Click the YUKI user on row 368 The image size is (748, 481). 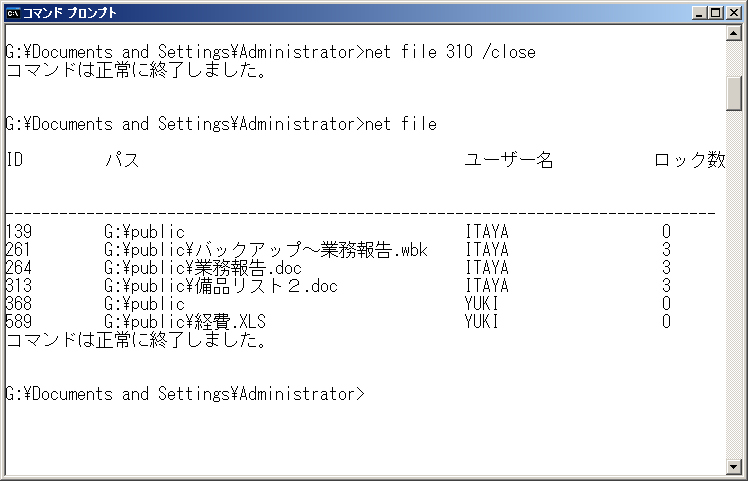click(x=482, y=304)
